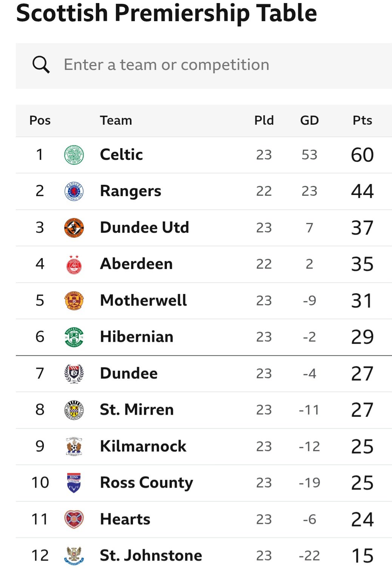This screenshot has width=392, height=576.
Task: Open the Celtic team link
Action: click(x=121, y=155)
